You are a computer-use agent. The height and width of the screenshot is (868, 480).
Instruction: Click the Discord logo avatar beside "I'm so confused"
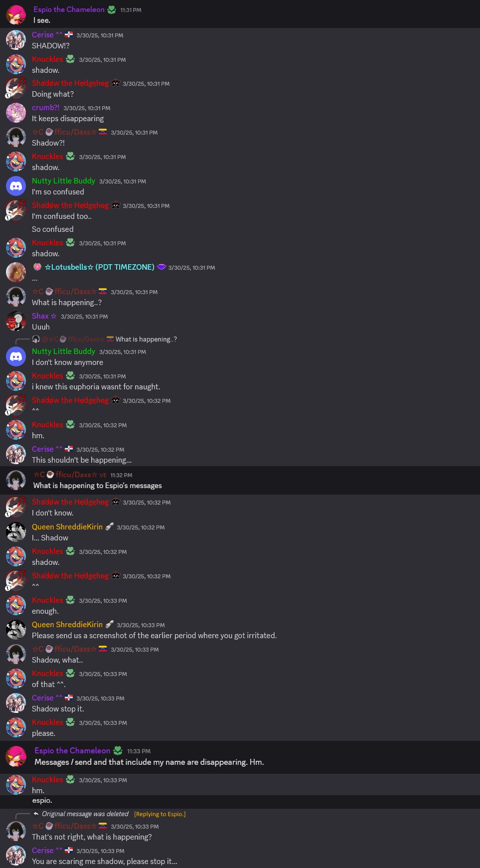coord(16,186)
